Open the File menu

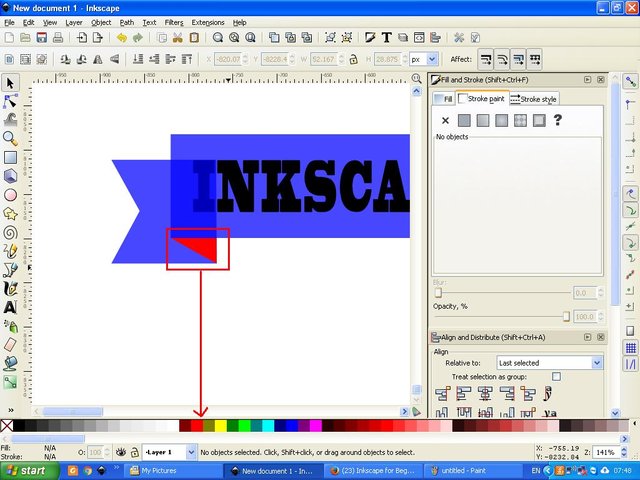[9, 22]
